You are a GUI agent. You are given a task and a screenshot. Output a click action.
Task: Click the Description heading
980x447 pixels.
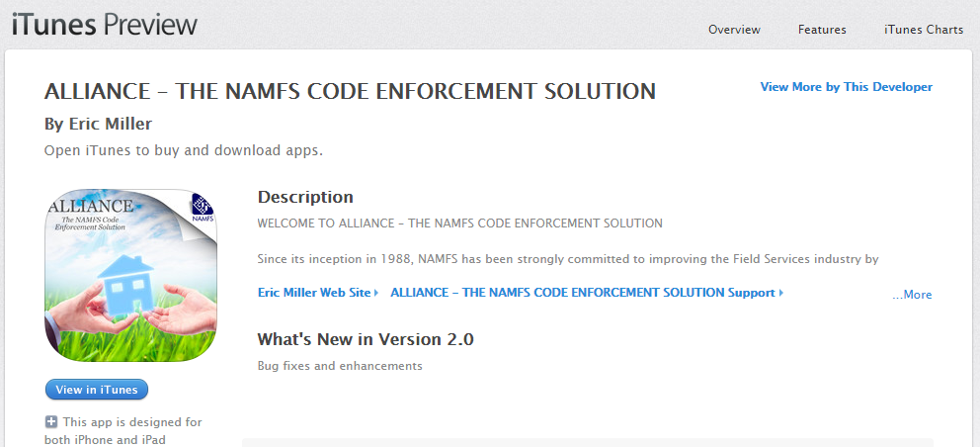305,197
